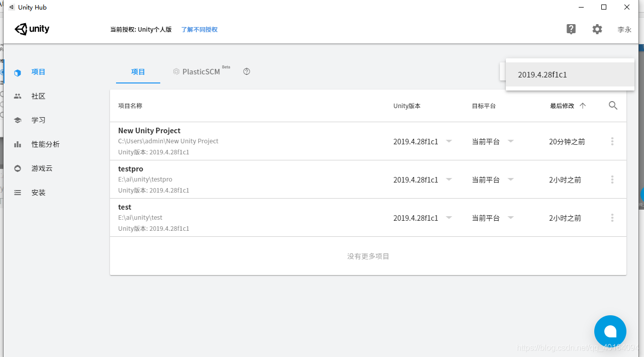Switch to the PlasticSCM tab
644x357 pixels.
click(201, 71)
